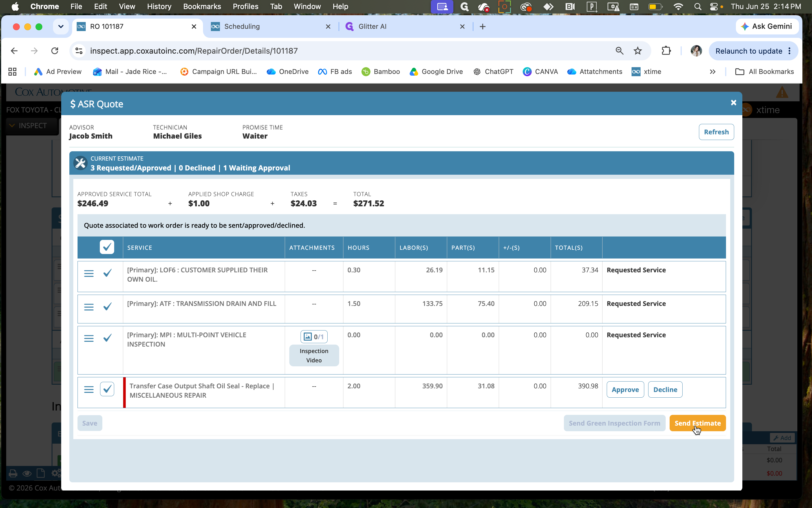The height and width of the screenshot is (508, 812).
Task: Click Send Green Inspection Form button
Action: click(614, 423)
